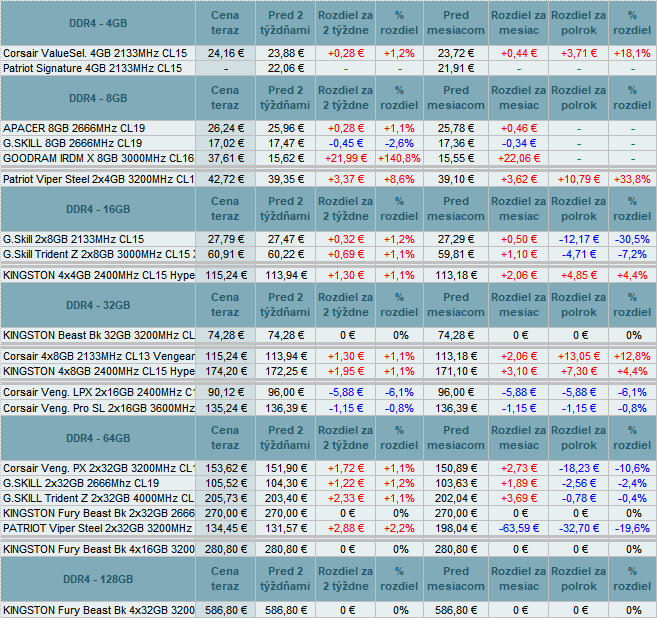This screenshot has width=657, height=618.
Task: Click Rozdiel za polrok header in DDR4 - 128GB section
Action: (x=579, y=579)
